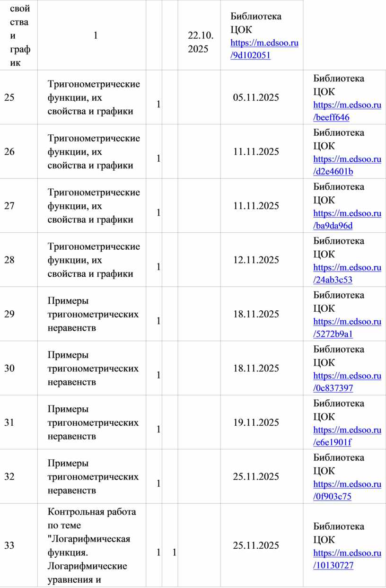Open the link ending in e6e1901f

click(x=347, y=436)
